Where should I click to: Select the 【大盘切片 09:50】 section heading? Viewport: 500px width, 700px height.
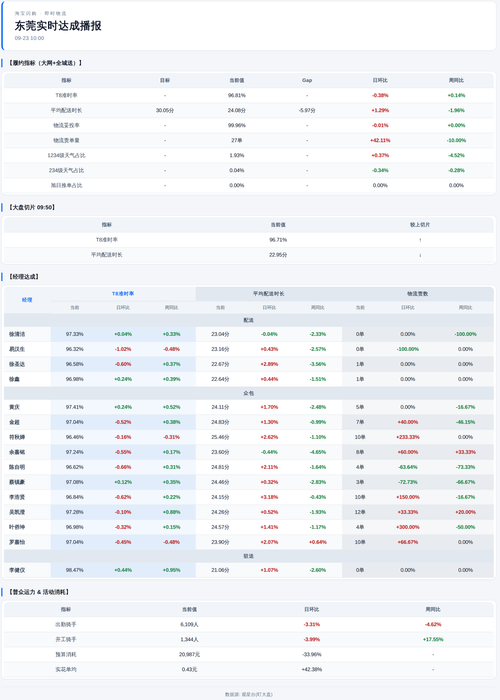pos(32,208)
